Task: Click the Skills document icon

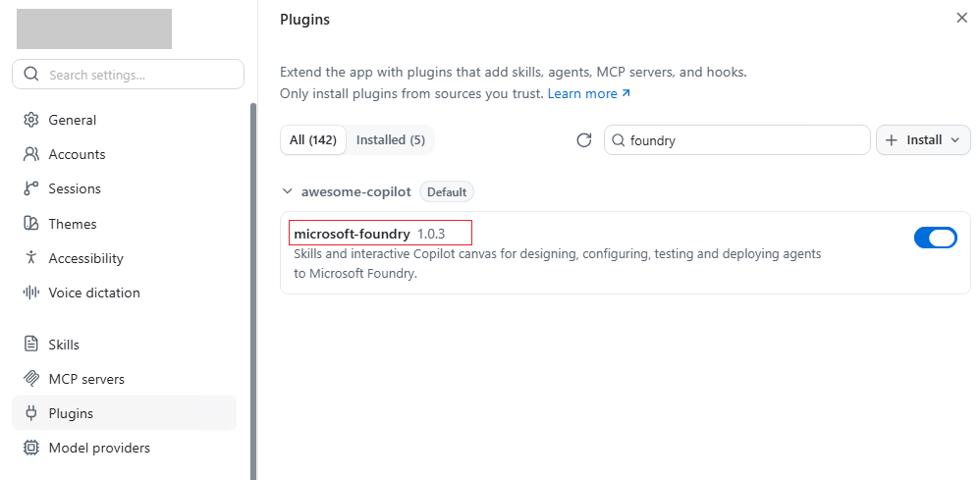Action: [x=30, y=345]
